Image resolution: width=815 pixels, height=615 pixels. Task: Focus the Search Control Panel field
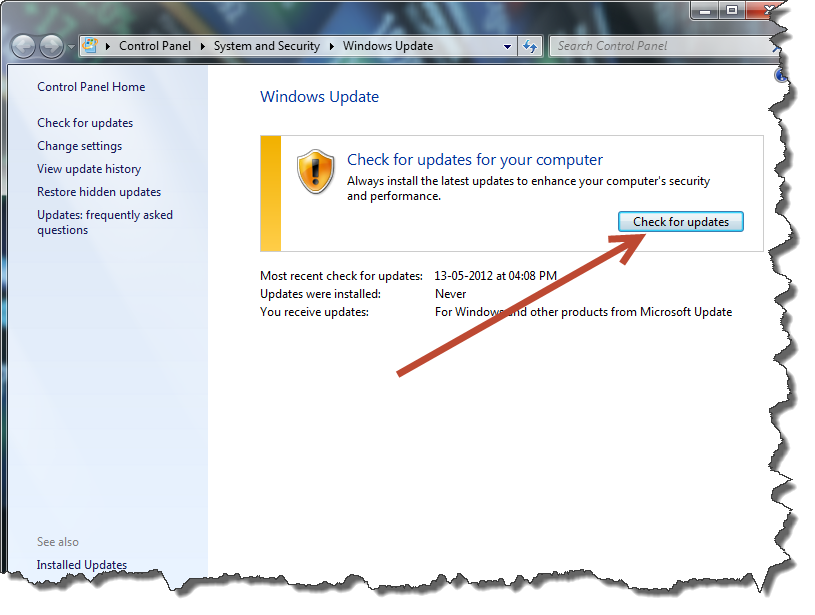[663, 46]
